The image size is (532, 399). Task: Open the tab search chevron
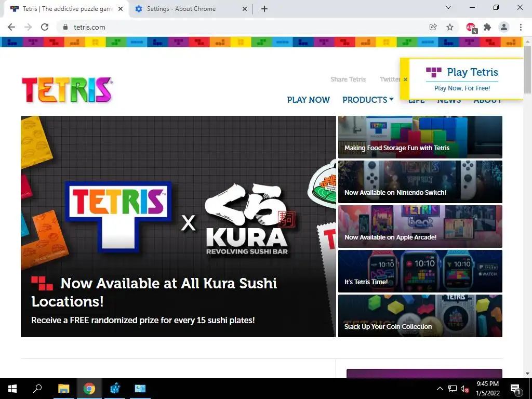click(448, 7)
